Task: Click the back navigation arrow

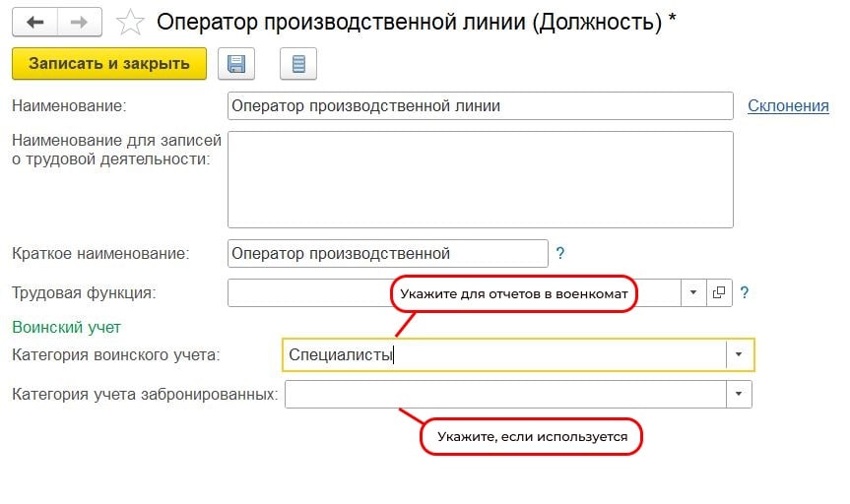Action: pos(33,22)
